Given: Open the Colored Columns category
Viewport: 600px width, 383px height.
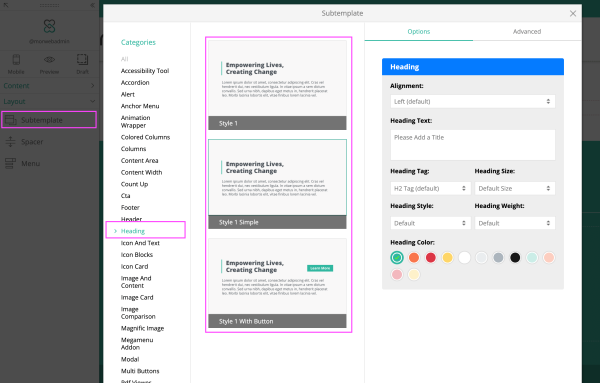Looking at the screenshot, I should point(145,137).
